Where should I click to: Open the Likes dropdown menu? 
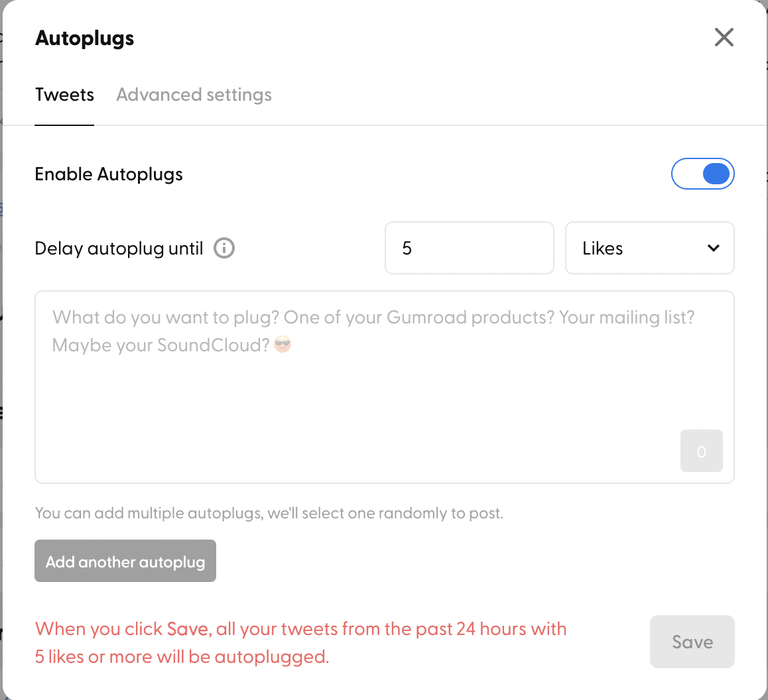[x=649, y=248]
